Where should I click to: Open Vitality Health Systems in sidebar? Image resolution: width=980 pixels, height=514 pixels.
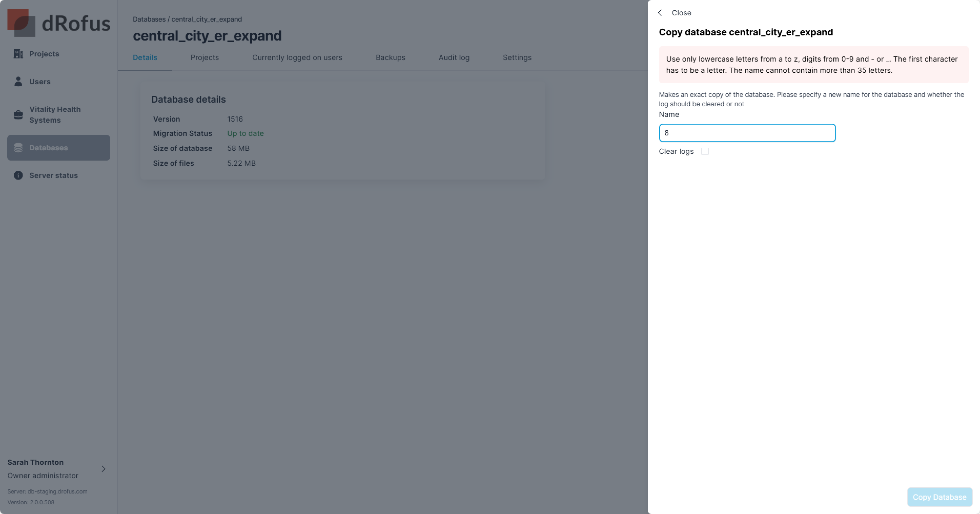(x=59, y=115)
